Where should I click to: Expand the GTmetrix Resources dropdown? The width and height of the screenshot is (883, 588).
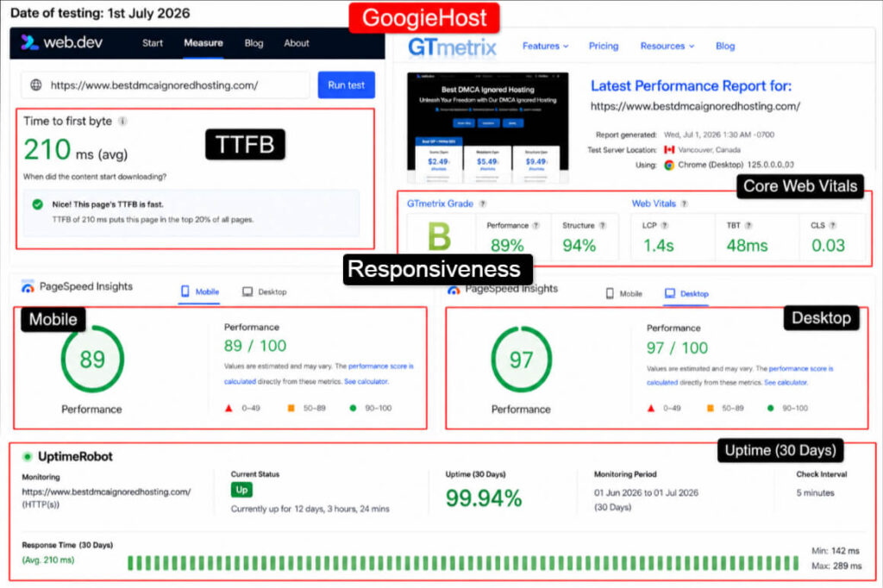pyautogui.click(x=667, y=47)
